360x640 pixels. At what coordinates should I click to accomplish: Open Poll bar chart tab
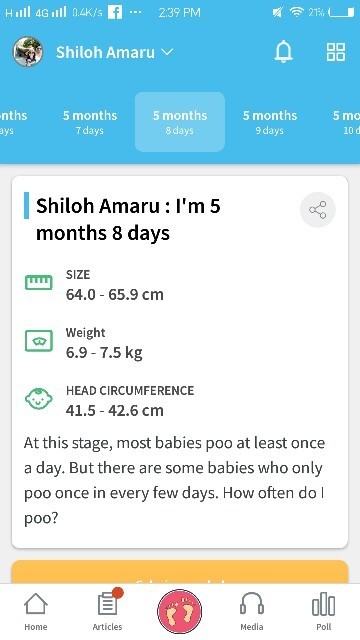(x=324, y=611)
